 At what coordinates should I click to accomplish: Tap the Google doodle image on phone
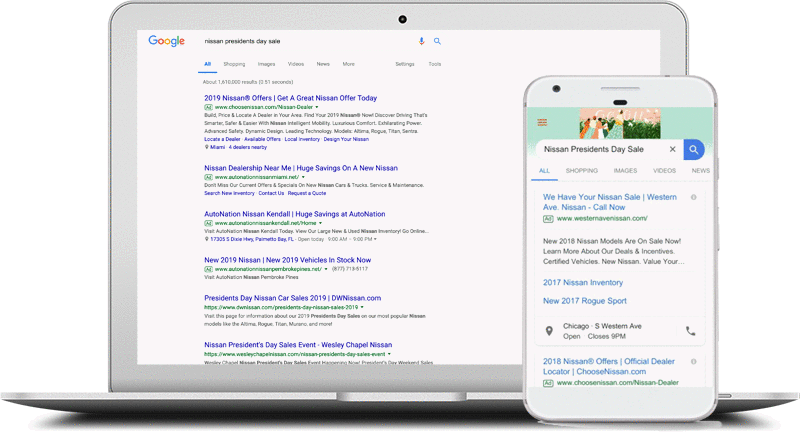[x=620, y=123]
